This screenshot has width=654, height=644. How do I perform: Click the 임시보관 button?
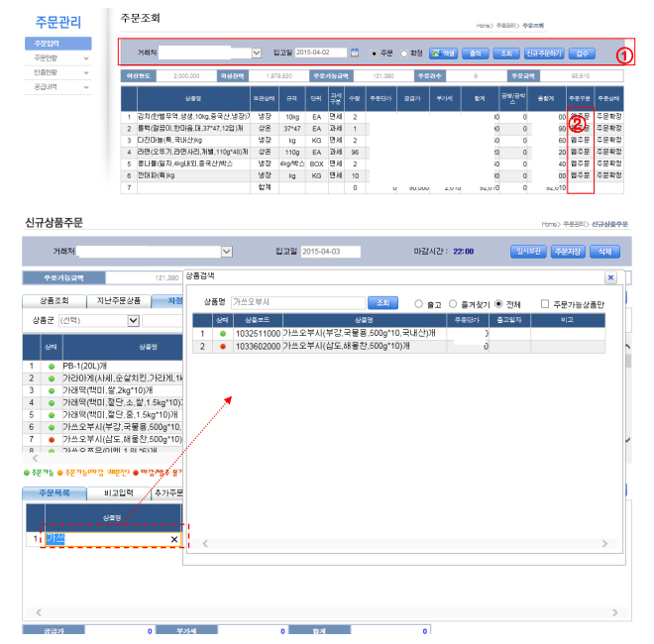point(528,251)
